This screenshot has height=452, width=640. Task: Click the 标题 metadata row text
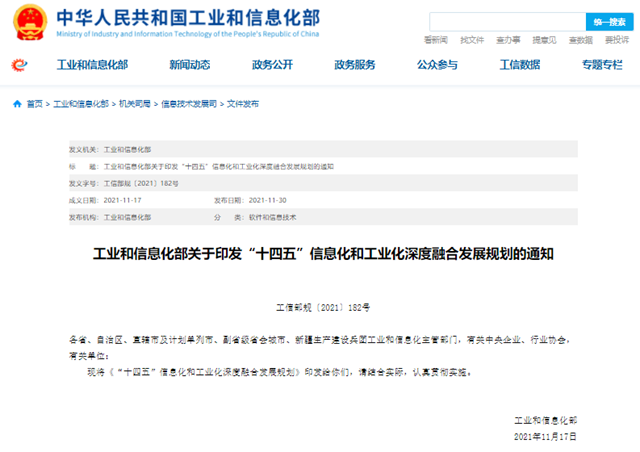click(219, 167)
